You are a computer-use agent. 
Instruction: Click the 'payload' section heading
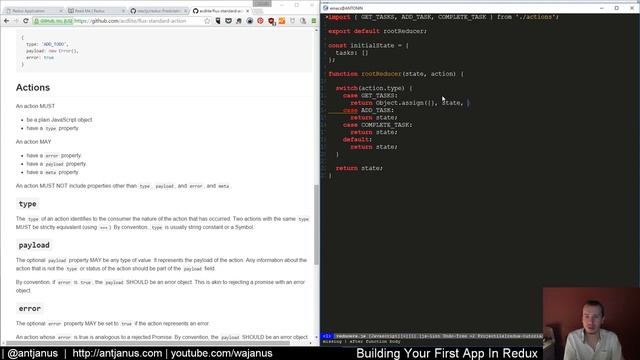[x=34, y=245]
